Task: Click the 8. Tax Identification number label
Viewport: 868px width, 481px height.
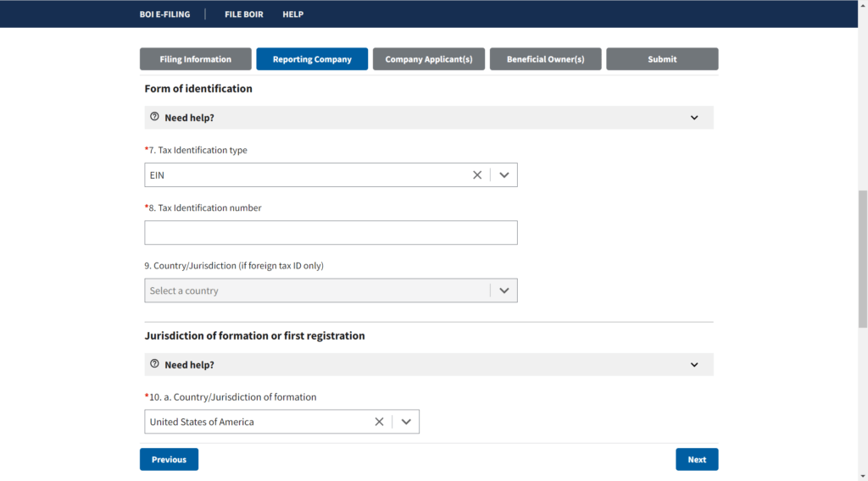Action: 203,207
